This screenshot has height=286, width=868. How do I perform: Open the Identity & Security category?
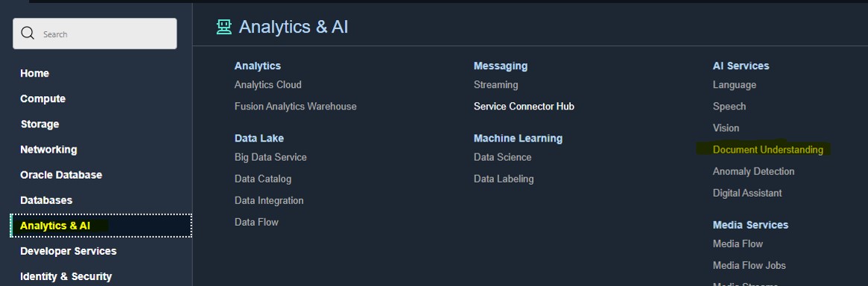pyautogui.click(x=66, y=276)
